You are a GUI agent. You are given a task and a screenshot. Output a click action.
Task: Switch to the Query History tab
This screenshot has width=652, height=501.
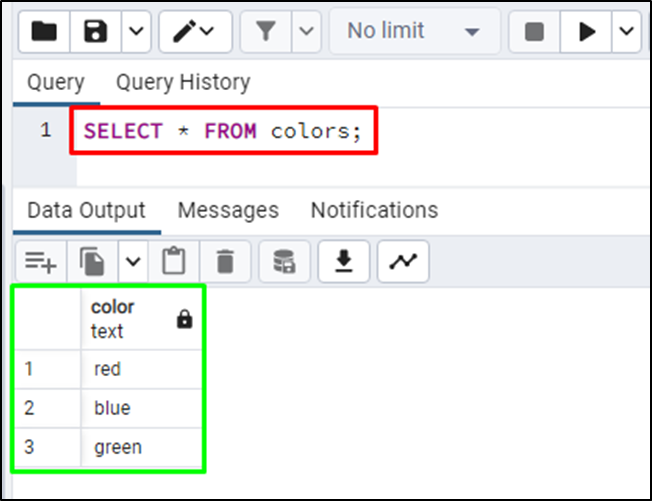(183, 82)
